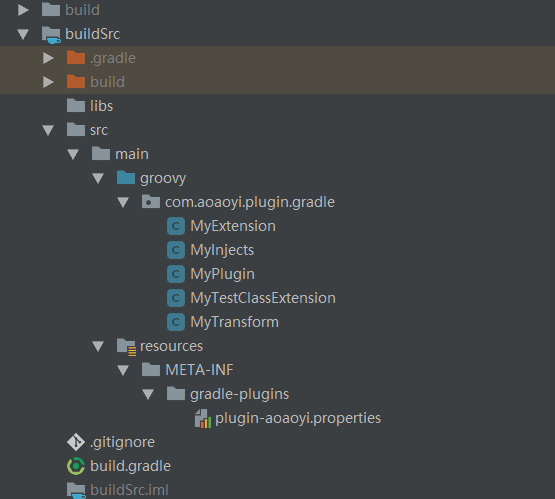
Task: Click the MyTransform class icon
Action: coord(176,322)
